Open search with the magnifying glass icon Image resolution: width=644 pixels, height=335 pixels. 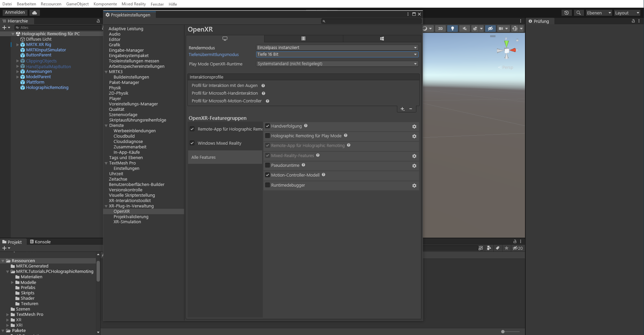point(579,12)
